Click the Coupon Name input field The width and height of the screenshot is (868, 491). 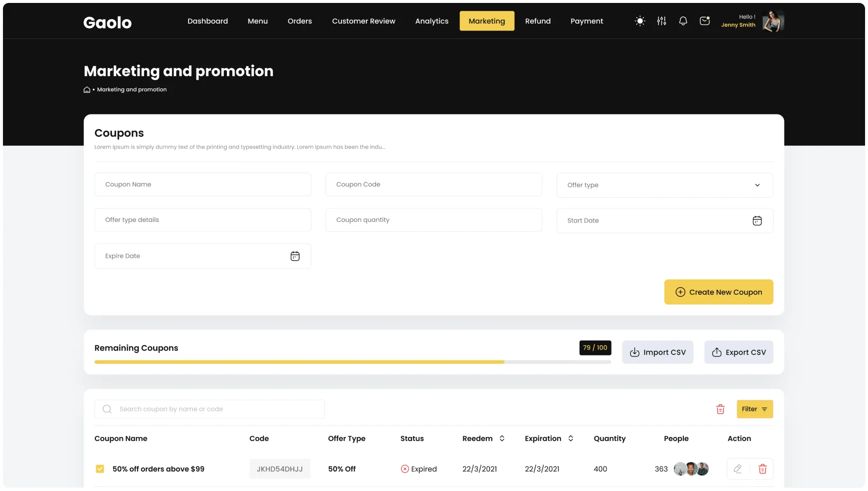pyautogui.click(x=203, y=185)
